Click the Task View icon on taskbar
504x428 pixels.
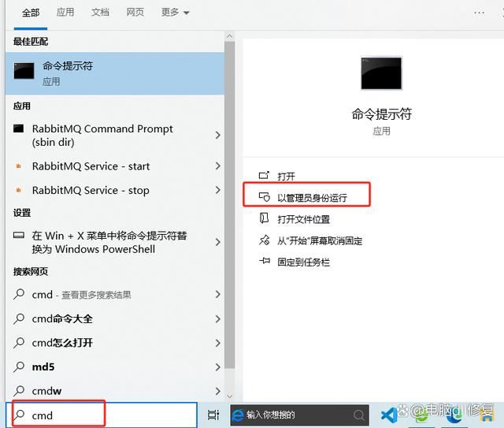[x=213, y=415]
